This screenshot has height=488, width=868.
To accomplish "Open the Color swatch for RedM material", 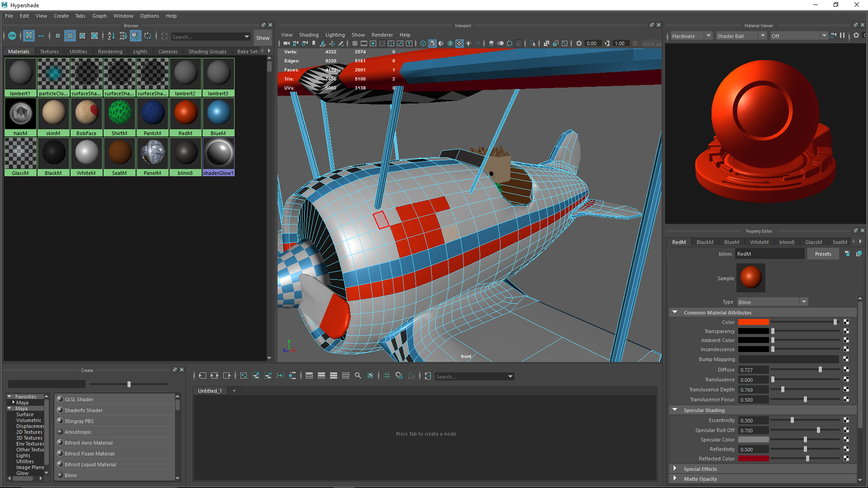I will [x=753, y=322].
